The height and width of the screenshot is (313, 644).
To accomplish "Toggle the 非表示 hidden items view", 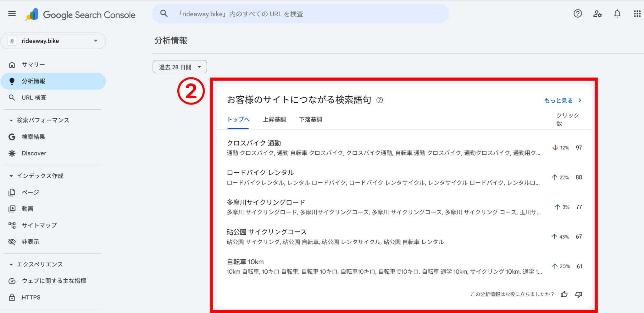I will (x=30, y=242).
